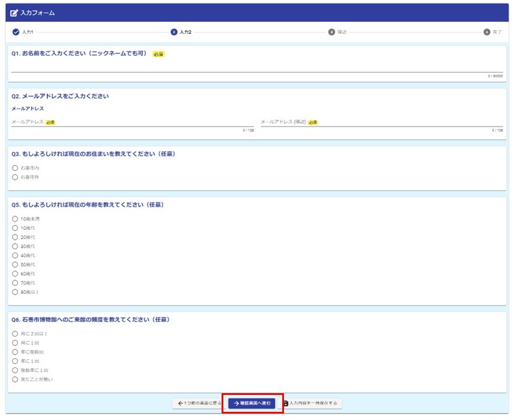The width and height of the screenshot is (512, 420).
Task: Click the 完了 step 4 circle icon
Action: point(487,32)
